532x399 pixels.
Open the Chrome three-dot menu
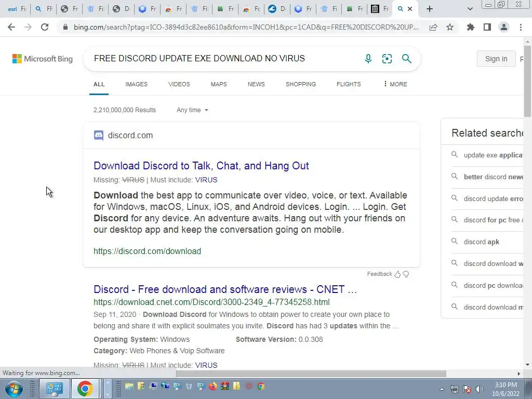pos(521,27)
